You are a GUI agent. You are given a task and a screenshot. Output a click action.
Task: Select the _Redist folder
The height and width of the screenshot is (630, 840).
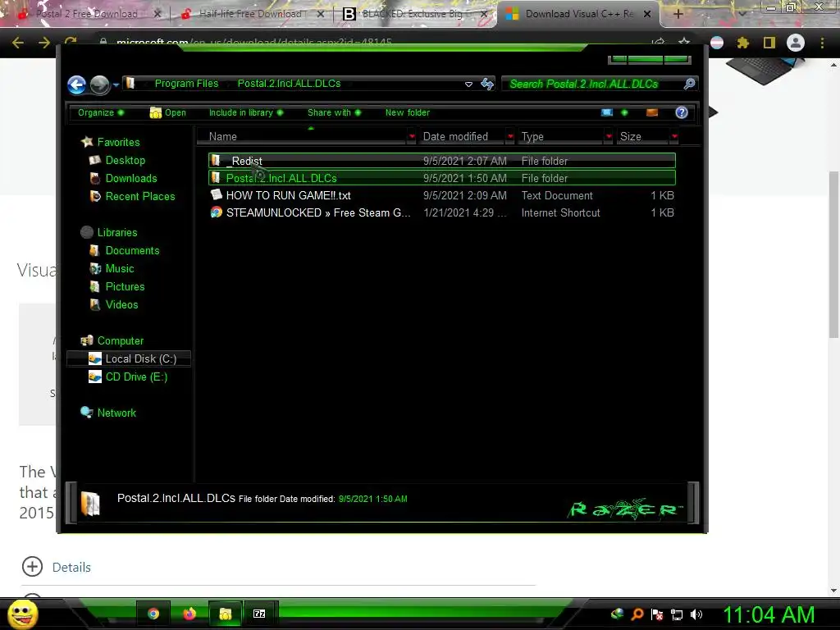point(442,161)
